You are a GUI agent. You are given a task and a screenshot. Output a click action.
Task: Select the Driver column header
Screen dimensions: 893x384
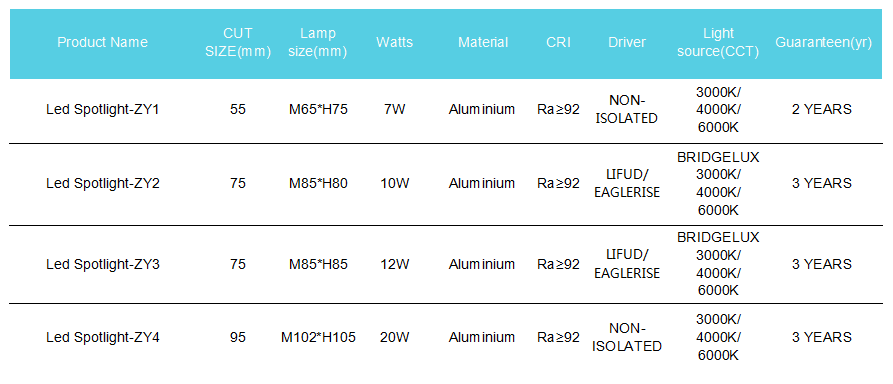627,42
